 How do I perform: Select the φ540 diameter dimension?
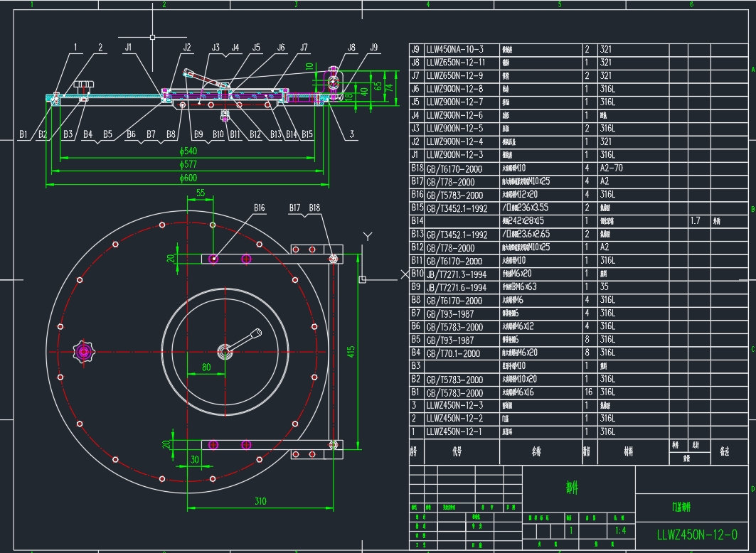(x=188, y=151)
